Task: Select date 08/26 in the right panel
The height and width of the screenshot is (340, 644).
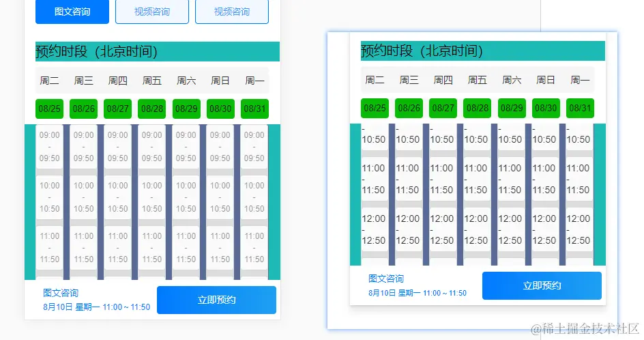Action: pos(409,108)
